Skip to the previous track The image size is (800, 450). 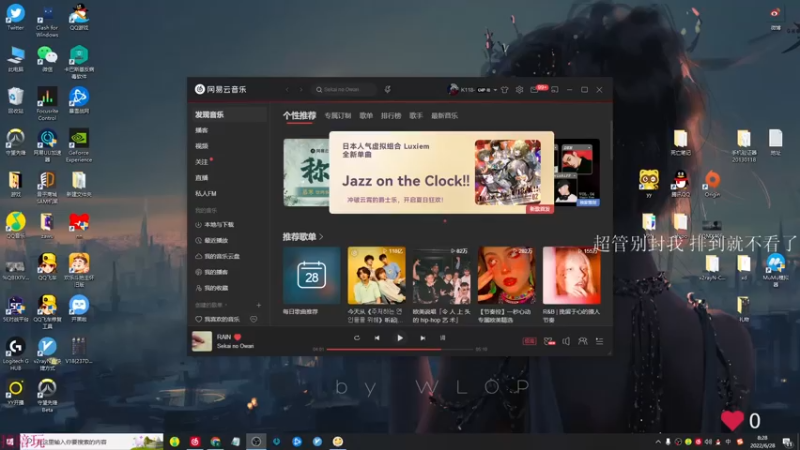(377, 338)
